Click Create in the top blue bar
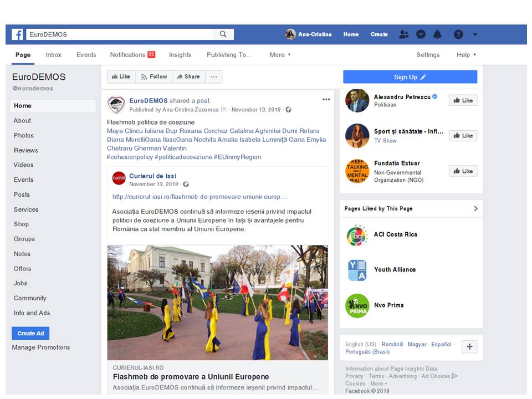Viewport: 532px width, 399px height. pyautogui.click(x=379, y=34)
